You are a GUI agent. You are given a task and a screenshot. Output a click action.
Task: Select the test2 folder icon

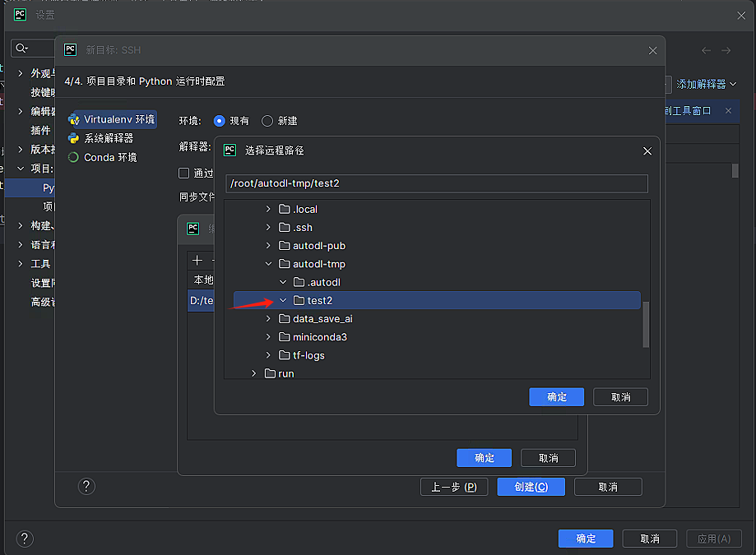coord(299,301)
